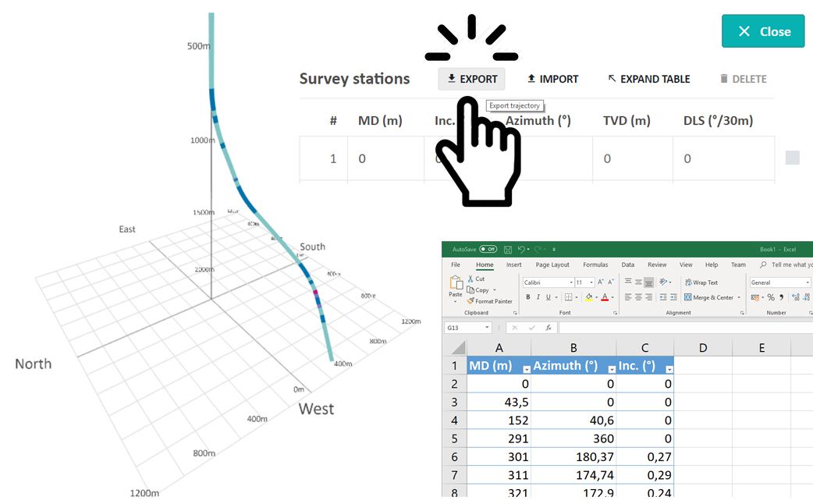Click the Percent Style icon
813x504 pixels.
pos(769,296)
